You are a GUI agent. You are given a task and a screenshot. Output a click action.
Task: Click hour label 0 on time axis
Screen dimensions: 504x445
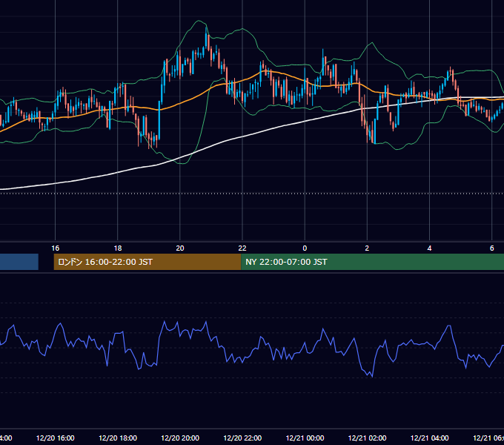(x=305, y=248)
